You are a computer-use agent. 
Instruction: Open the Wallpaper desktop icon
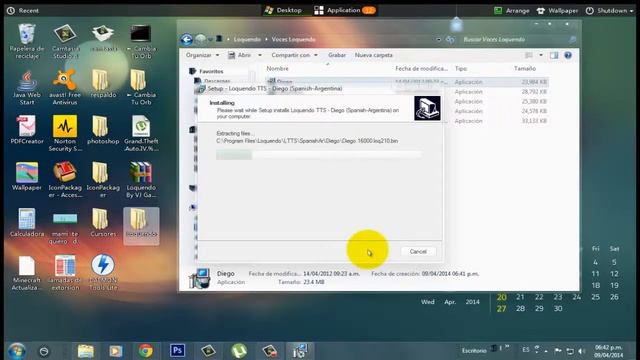27,176
